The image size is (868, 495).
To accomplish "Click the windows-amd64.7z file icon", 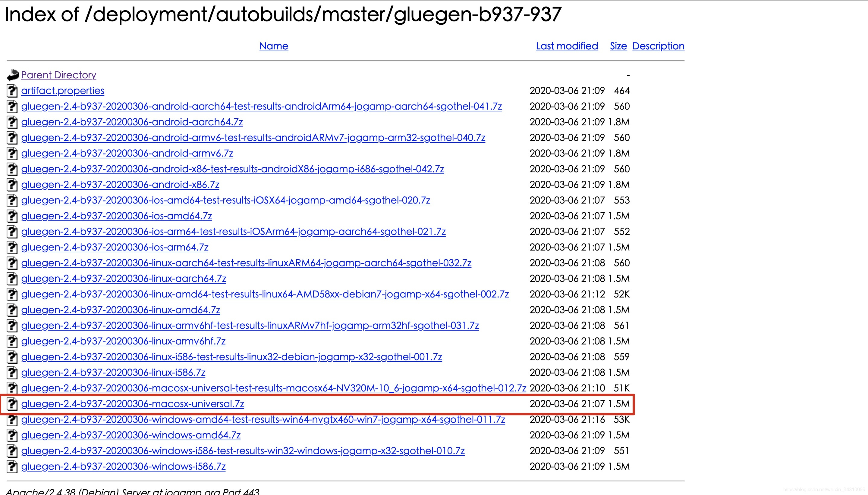I will point(11,435).
